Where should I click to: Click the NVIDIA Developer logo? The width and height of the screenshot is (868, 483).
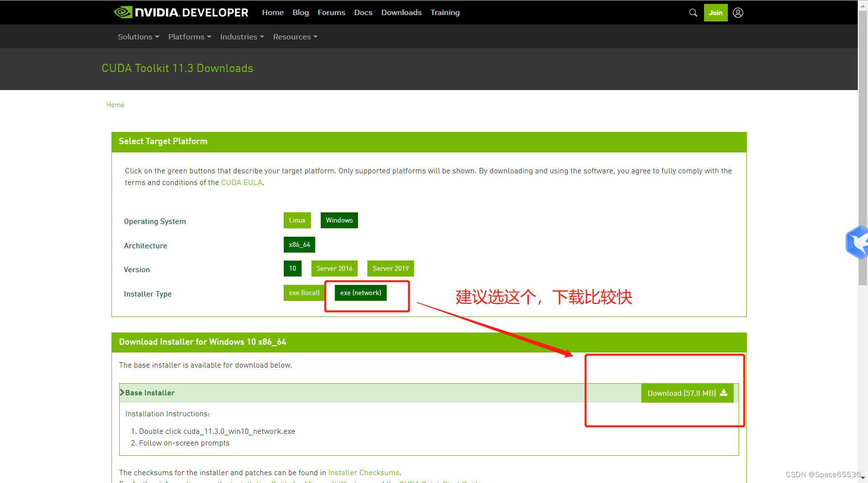[x=181, y=12]
